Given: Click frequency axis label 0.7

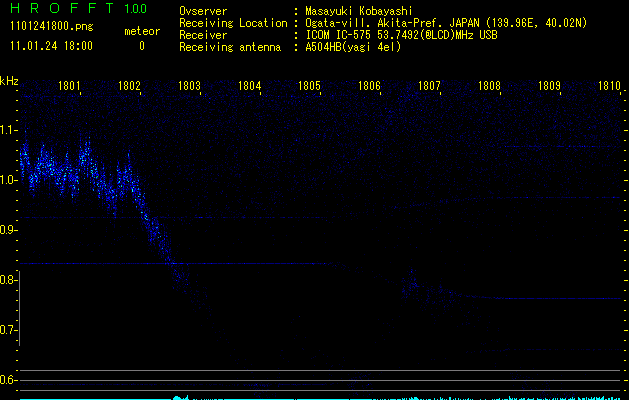Looking at the screenshot, I should click(8, 330).
